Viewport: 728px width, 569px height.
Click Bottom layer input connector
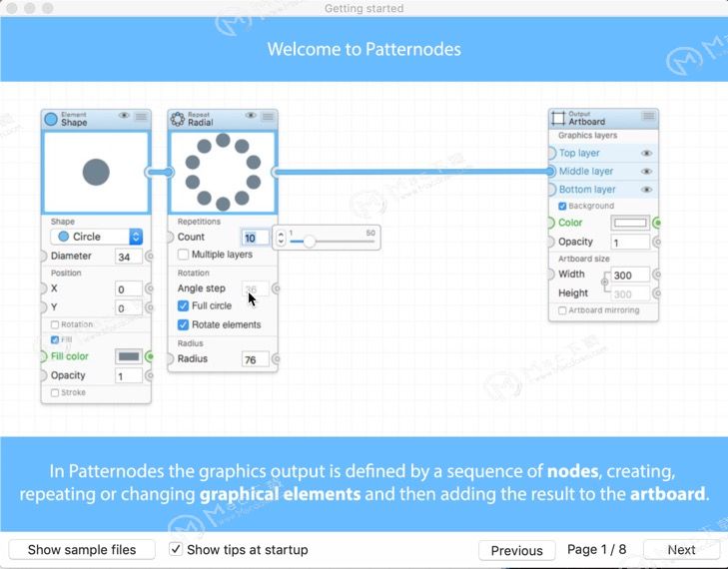551,190
